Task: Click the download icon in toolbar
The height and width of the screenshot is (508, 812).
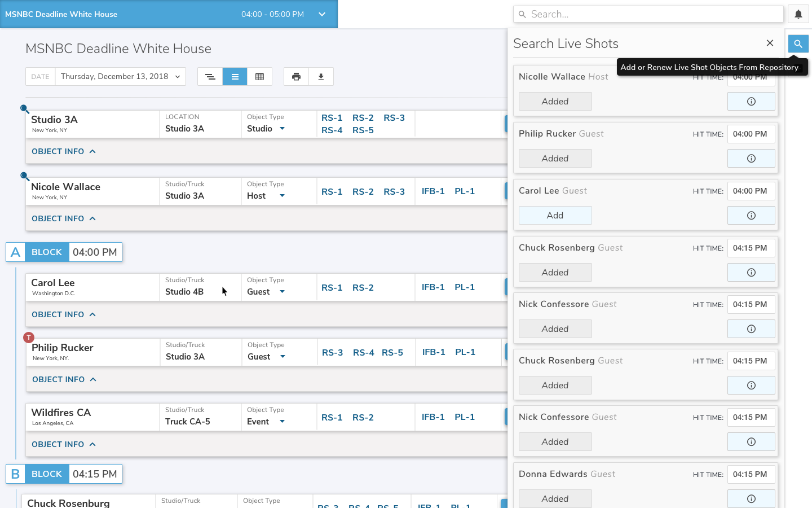Action: 321,77
